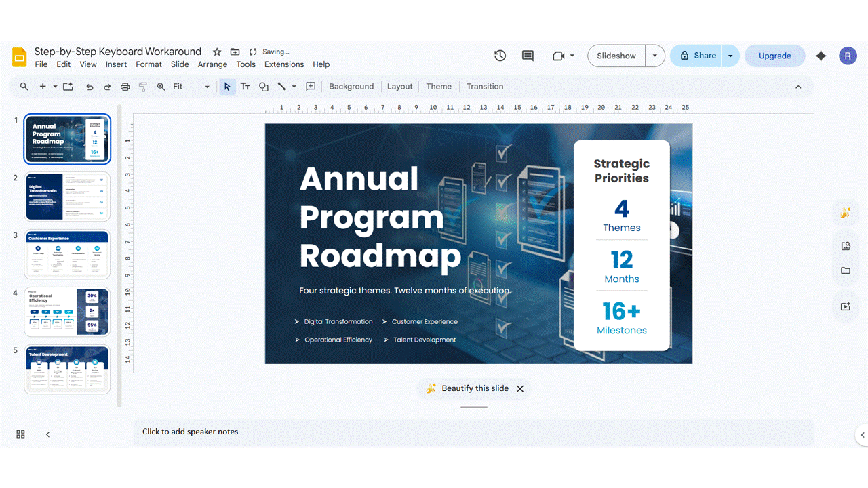868x488 pixels.
Task: Choose the Select arrow tool
Action: click(x=227, y=87)
